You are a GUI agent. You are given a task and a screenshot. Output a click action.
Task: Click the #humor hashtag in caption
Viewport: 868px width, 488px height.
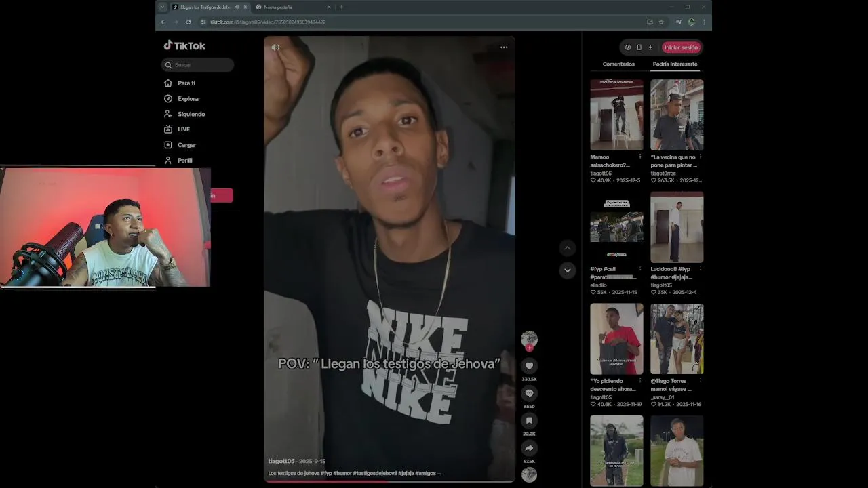[x=342, y=474]
